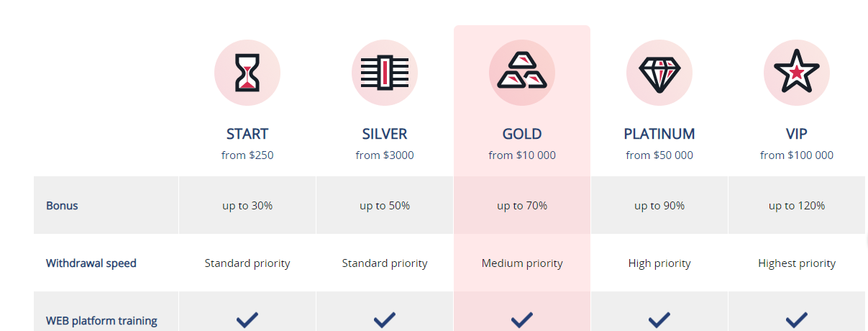
Task: Click GOLD plan WEB platform training checkmark
Action: coord(522,319)
